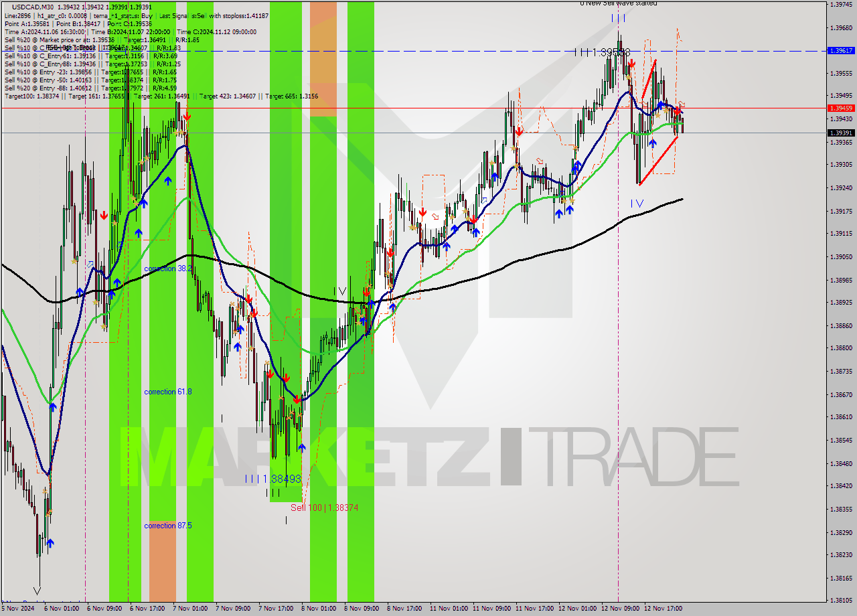Viewport: 857px width, 616px height.
Task: Click the 'Target100: 1.38374' summary line
Action: [161, 96]
